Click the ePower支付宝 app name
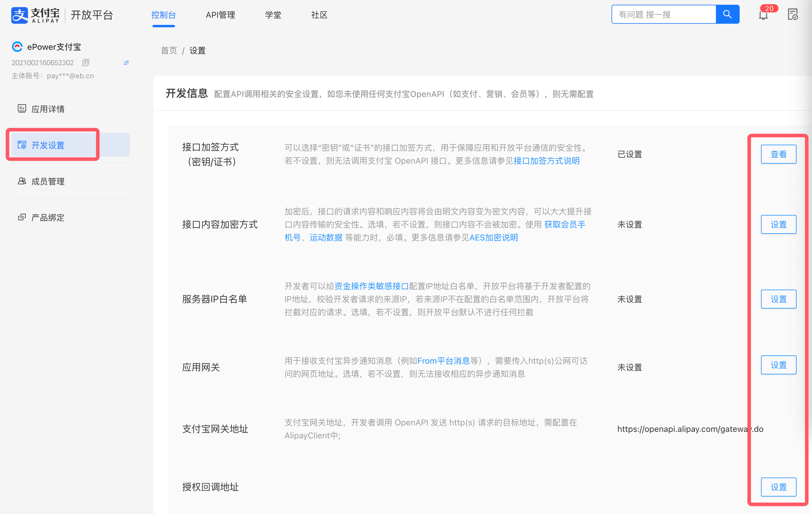The width and height of the screenshot is (812, 514). pos(54,47)
